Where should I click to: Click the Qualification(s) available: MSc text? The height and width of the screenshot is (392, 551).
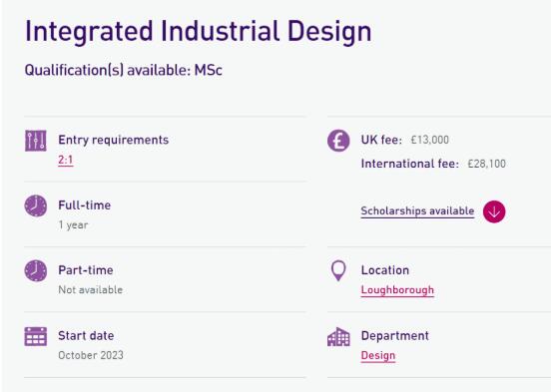pos(124,70)
